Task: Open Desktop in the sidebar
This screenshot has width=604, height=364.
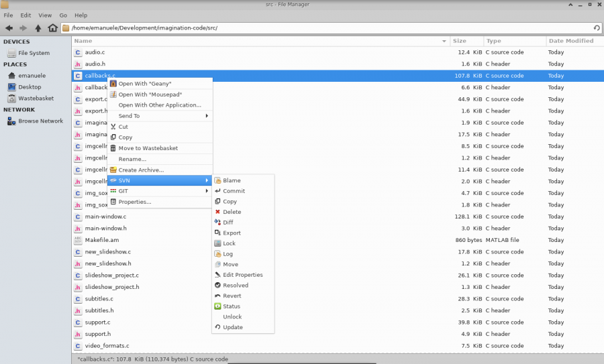Action: pyautogui.click(x=30, y=87)
